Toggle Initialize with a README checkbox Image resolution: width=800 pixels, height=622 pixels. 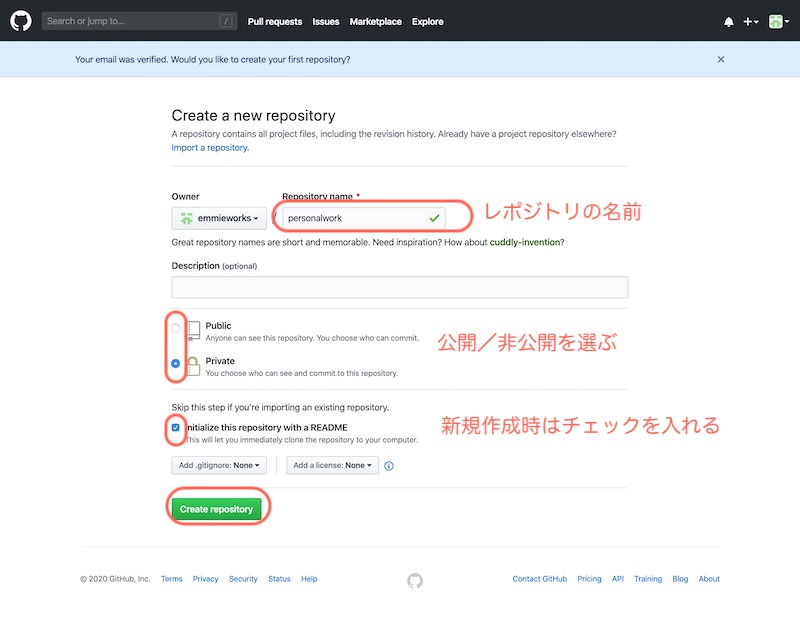[x=176, y=427]
